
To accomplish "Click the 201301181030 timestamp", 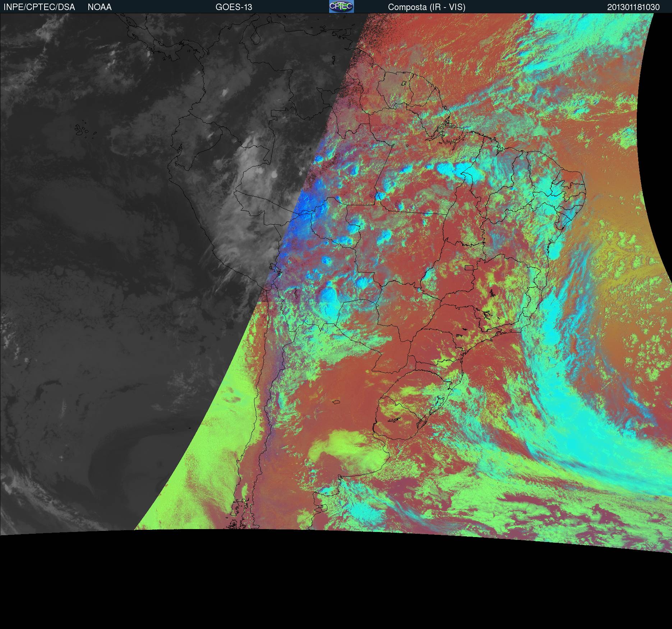I will pos(634,7).
